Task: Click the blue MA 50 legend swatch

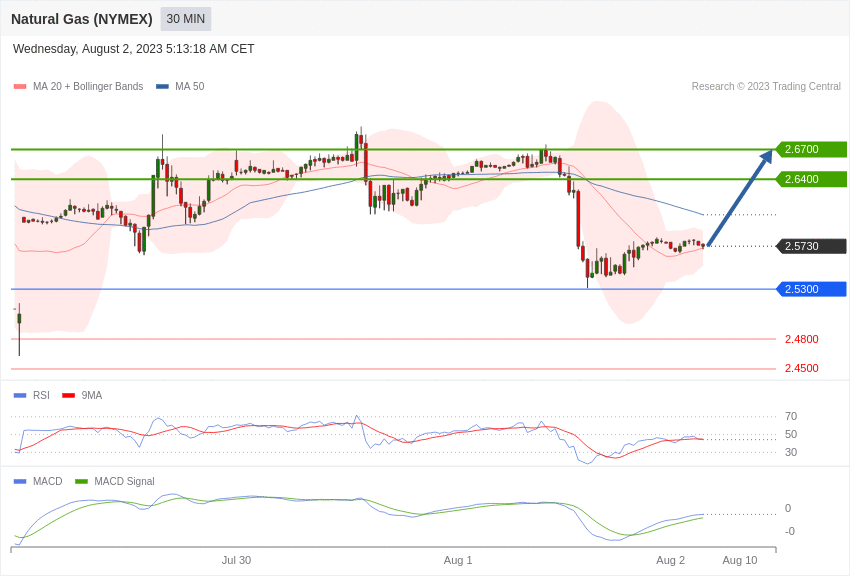Action: click(162, 87)
